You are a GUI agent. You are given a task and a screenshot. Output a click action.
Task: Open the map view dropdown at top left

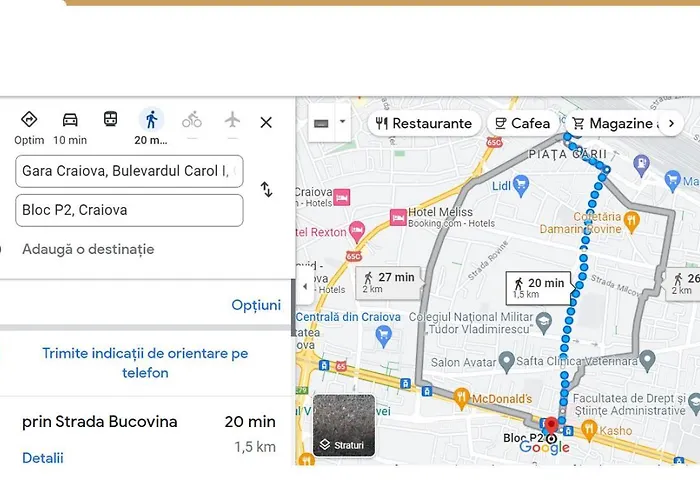click(x=330, y=123)
